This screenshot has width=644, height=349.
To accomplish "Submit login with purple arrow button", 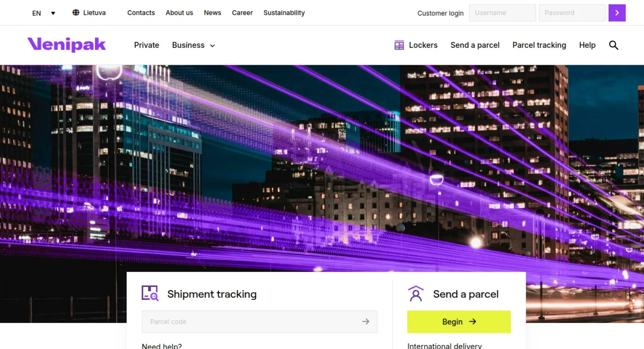I will click(x=617, y=13).
